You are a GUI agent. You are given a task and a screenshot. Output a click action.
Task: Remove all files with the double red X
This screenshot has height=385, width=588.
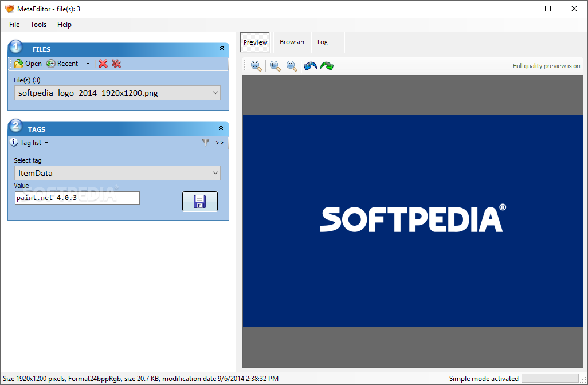(x=116, y=64)
